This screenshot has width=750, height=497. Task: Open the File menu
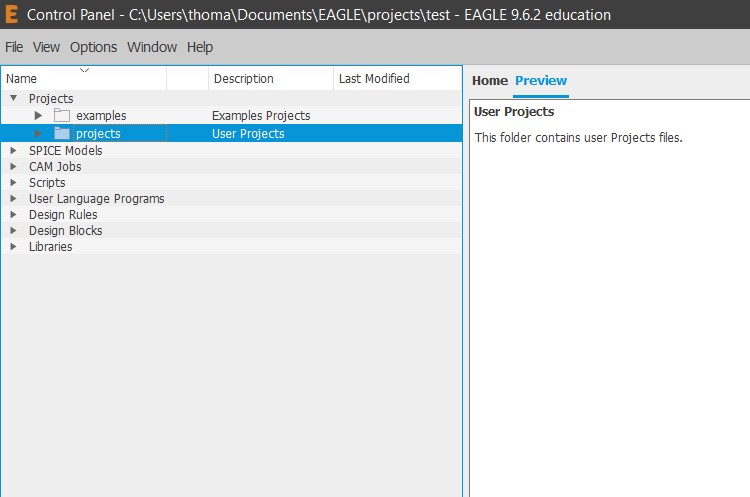coord(14,47)
